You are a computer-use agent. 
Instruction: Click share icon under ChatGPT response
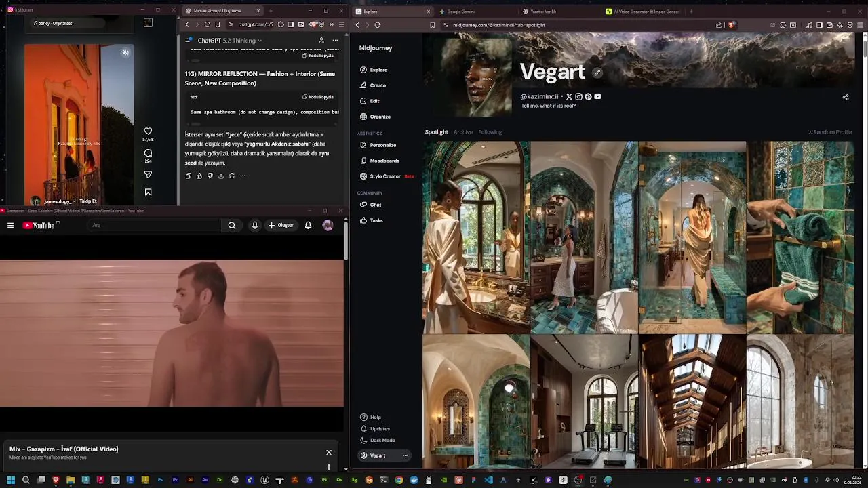tap(221, 176)
